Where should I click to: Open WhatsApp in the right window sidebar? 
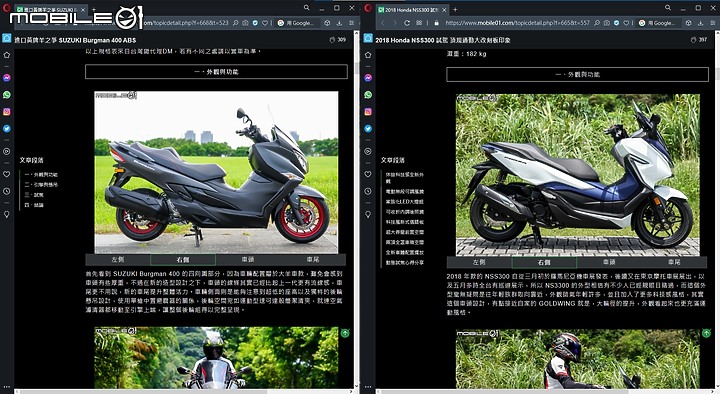[368, 95]
